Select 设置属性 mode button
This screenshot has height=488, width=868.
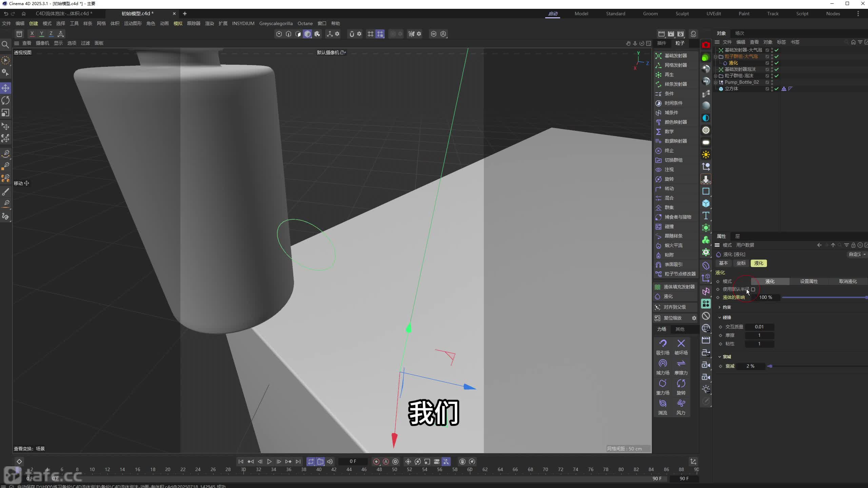(x=809, y=282)
